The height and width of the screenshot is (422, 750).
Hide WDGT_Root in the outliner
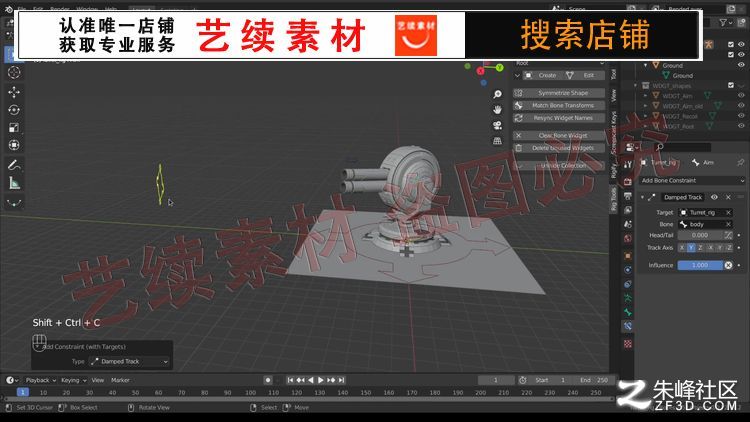click(741, 126)
